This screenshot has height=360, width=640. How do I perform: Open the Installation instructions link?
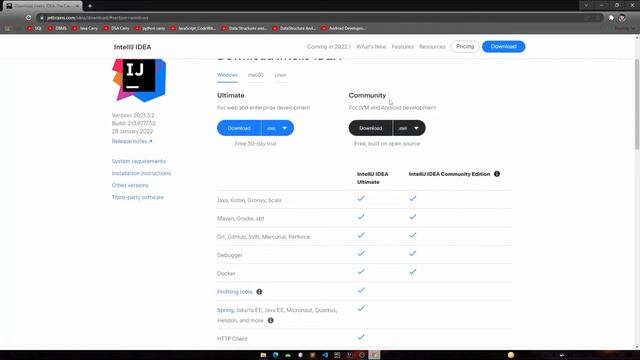tap(141, 173)
